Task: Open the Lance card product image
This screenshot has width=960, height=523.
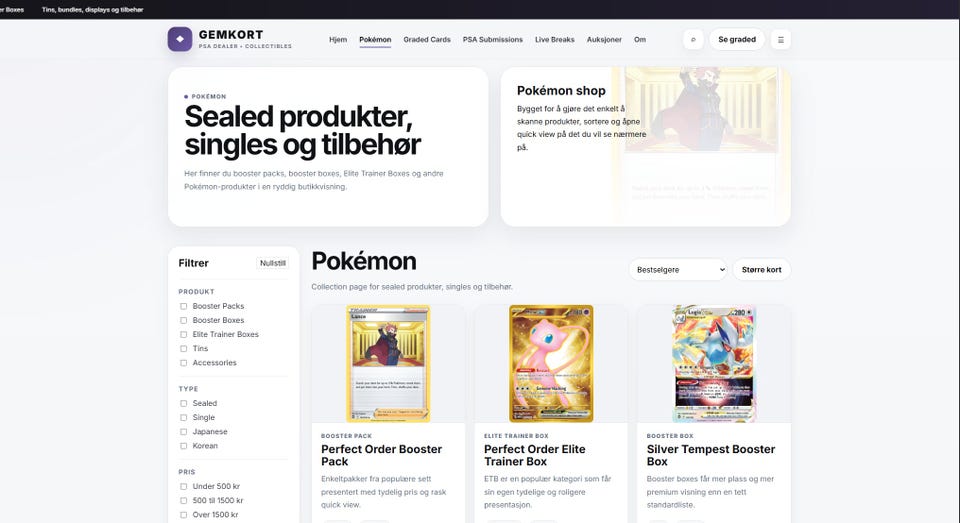Action: 388,363
